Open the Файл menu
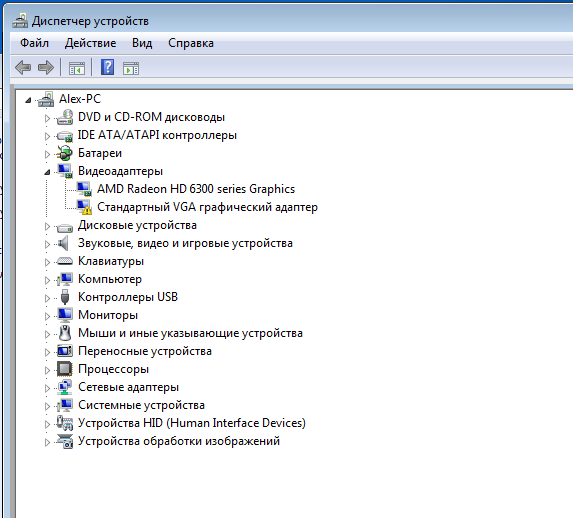Image resolution: width=573 pixels, height=518 pixels. [34, 43]
